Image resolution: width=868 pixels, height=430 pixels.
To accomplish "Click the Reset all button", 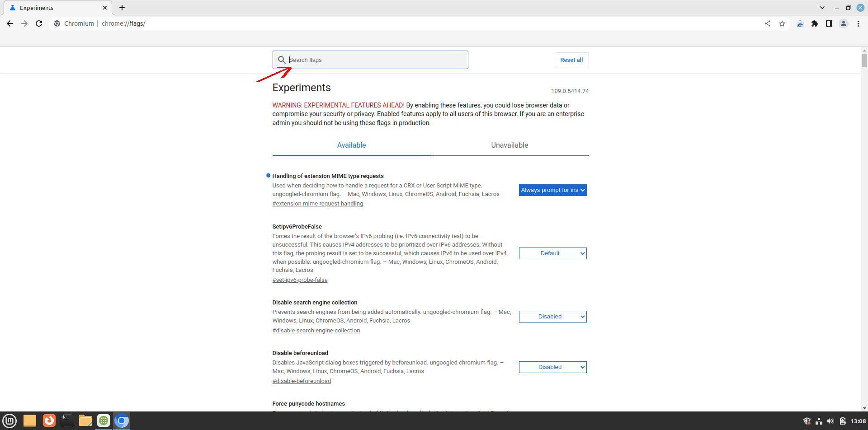I will [571, 60].
